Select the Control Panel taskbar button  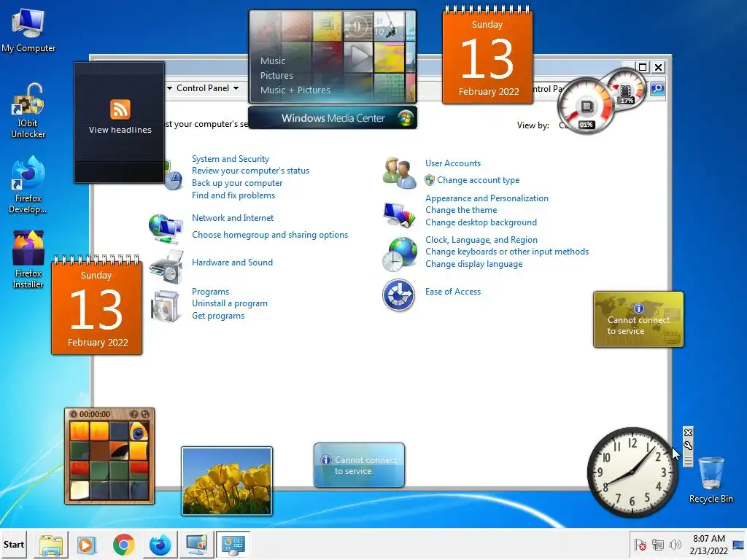point(233,544)
